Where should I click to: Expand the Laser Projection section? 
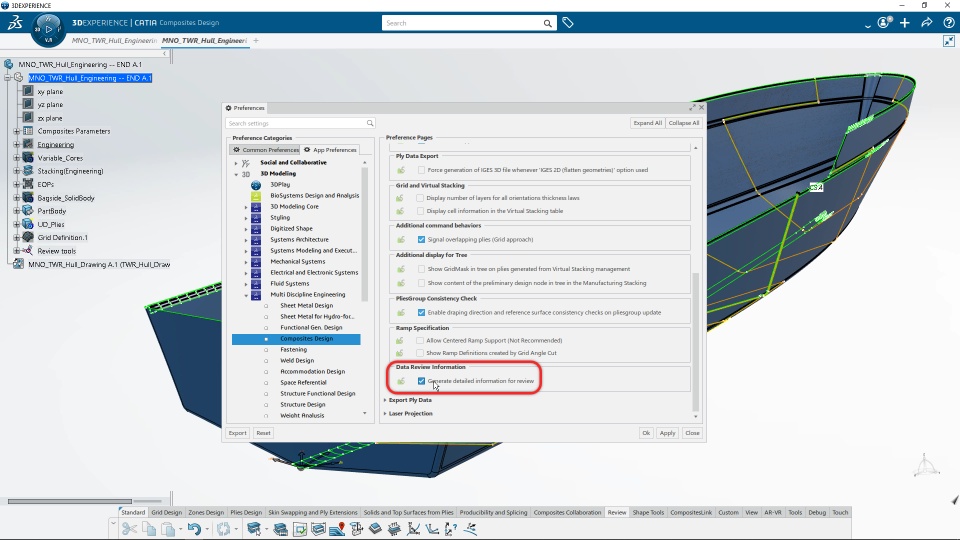coord(385,413)
